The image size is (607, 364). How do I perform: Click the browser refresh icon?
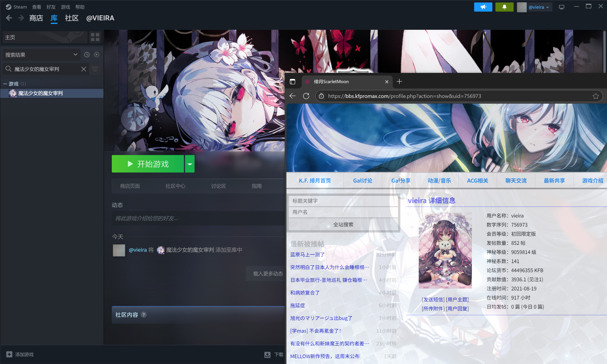pos(306,96)
